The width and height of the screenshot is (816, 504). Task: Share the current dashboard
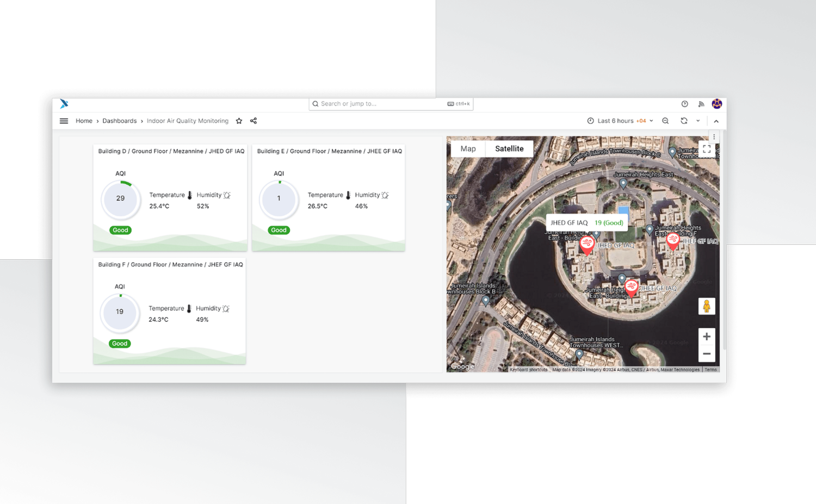coord(253,121)
